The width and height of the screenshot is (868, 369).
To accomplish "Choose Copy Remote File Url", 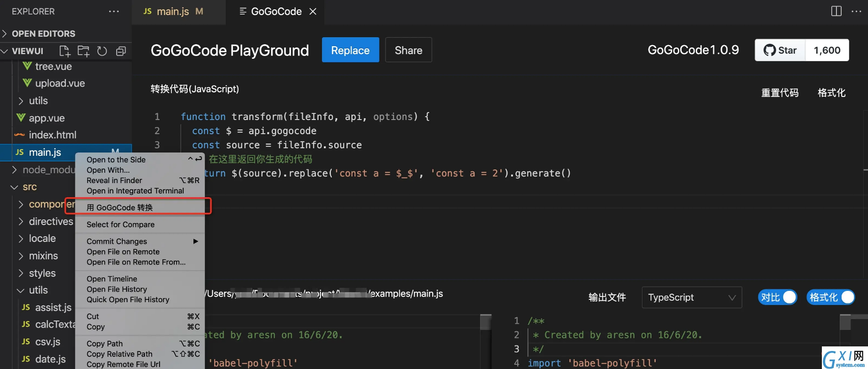I will coord(140,364).
